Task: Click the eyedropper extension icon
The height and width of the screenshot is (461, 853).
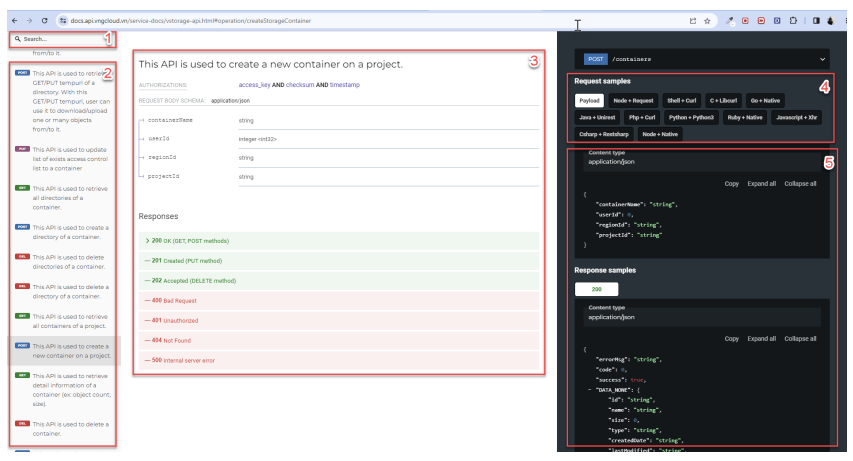Action: 730,20
